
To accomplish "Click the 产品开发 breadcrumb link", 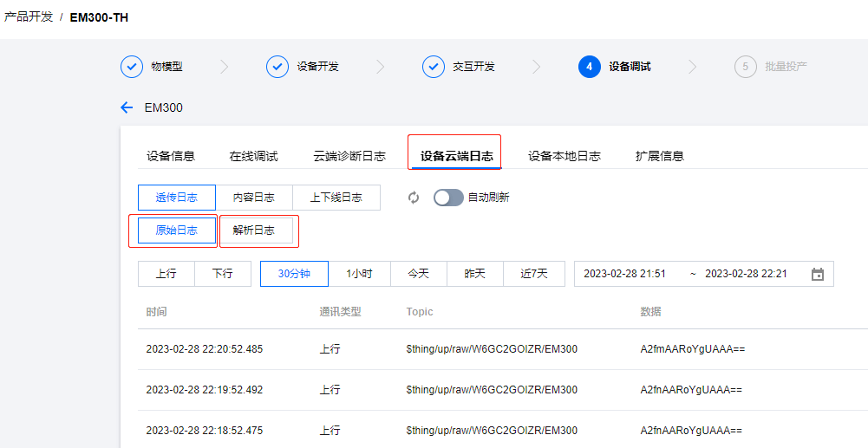I will [x=29, y=17].
